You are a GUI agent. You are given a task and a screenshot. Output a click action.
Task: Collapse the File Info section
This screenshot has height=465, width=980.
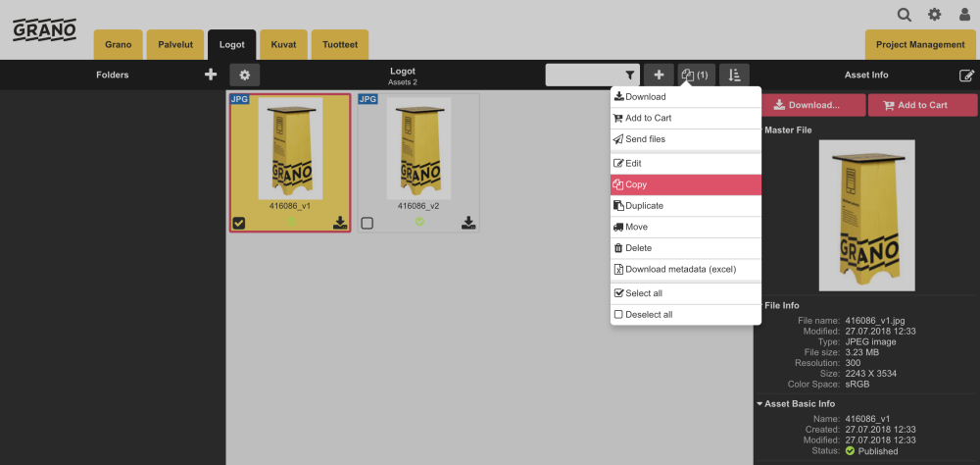[x=781, y=305]
